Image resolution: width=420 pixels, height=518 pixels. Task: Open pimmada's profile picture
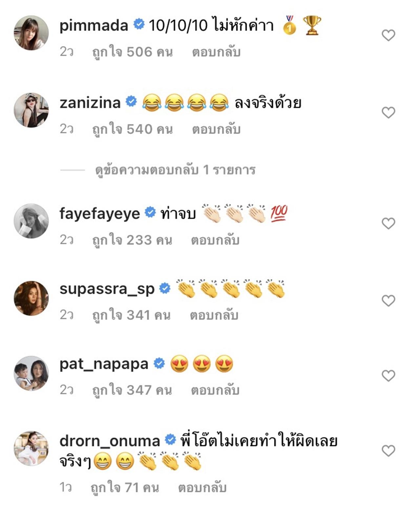click(31, 33)
